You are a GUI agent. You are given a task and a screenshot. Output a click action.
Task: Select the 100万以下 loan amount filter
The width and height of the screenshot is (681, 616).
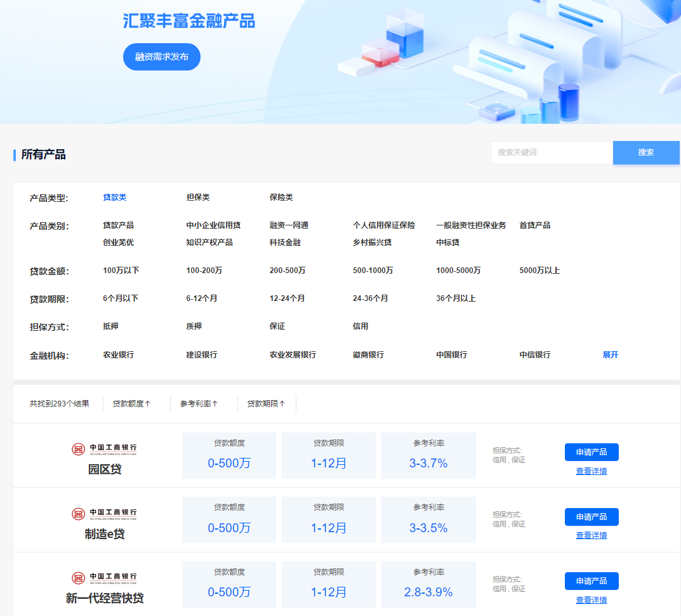(x=118, y=270)
